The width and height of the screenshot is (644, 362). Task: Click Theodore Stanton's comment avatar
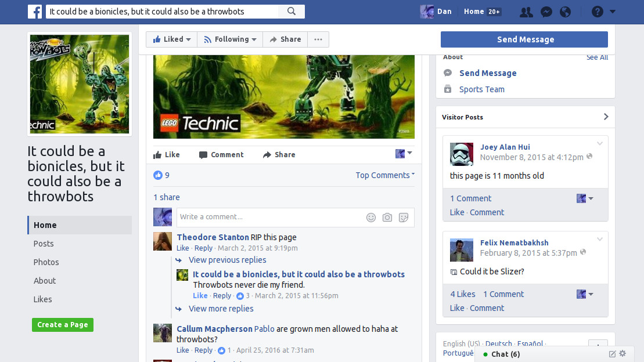pyautogui.click(x=163, y=241)
